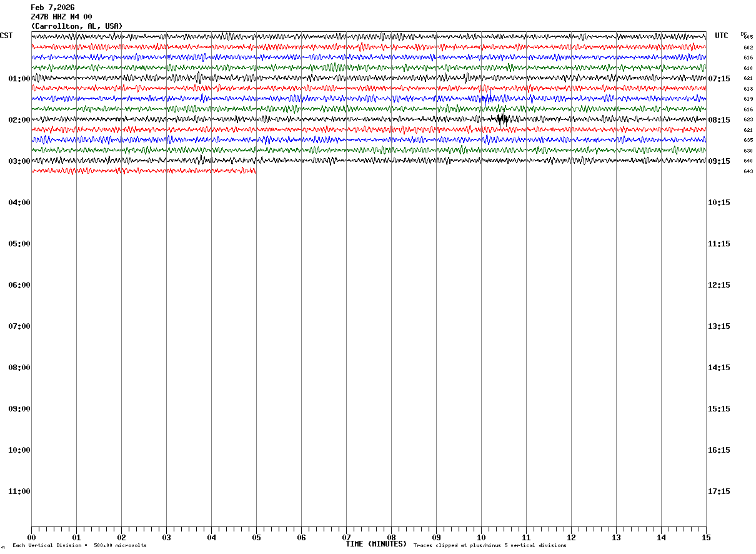Select the CST hour label '02:00'
Screen dimensions: 756x554
pos(19,120)
